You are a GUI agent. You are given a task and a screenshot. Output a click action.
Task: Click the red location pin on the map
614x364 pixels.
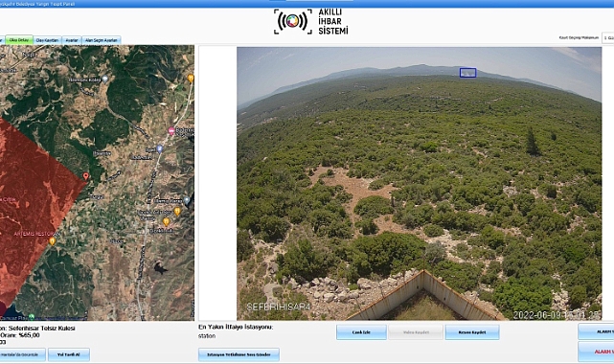coord(86,176)
